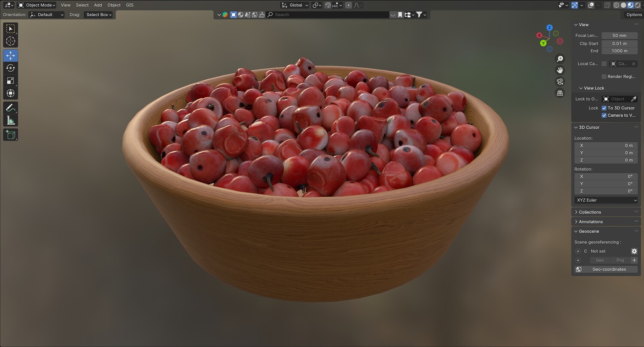This screenshot has height=347, width=644.
Task: Toggle viewport overlays display
Action: tap(591, 5)
